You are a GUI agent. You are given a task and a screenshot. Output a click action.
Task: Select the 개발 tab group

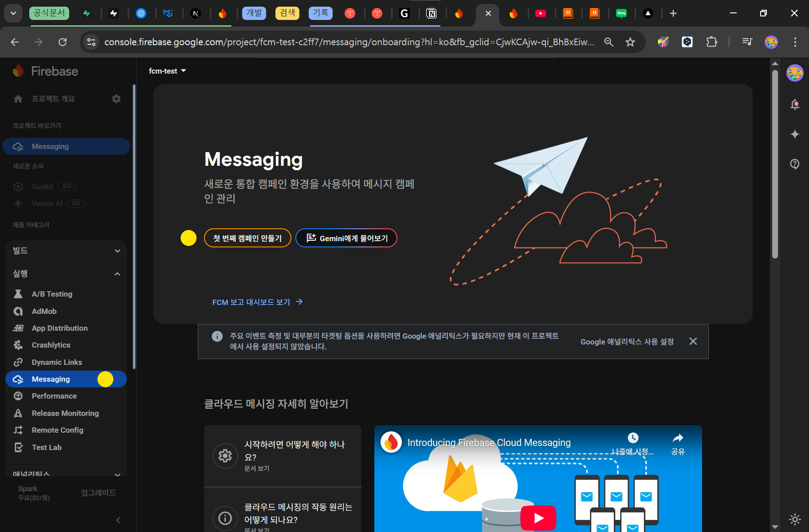click(254, 13)
